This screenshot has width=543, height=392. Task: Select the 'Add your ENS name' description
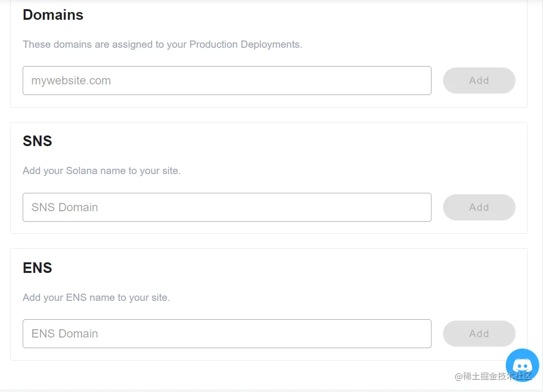pyautogui.click(x=96, y=297)
